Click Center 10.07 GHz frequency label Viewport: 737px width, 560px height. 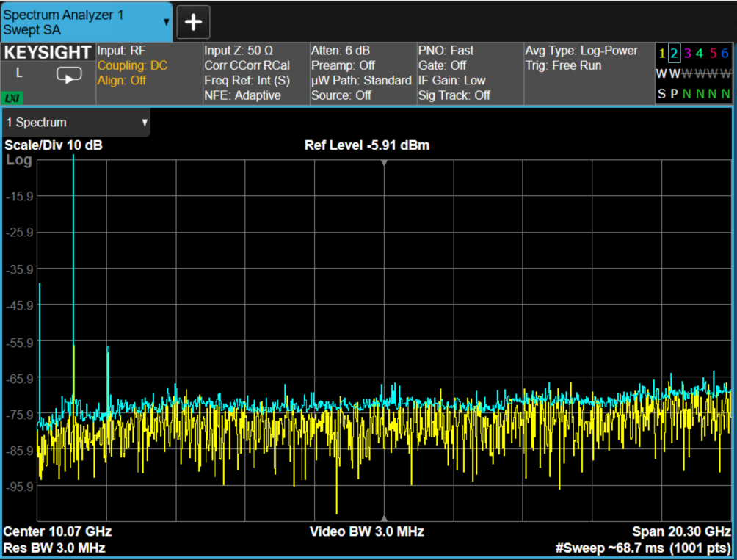coord(57,531)
